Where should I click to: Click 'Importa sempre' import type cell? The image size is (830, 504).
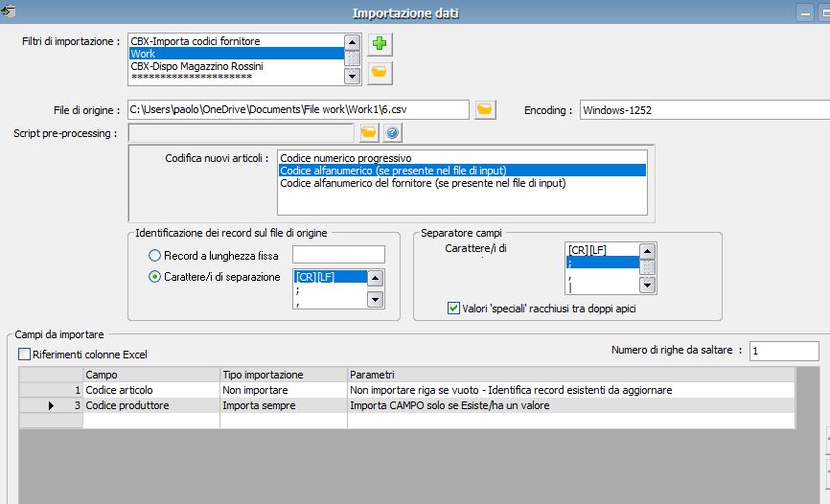pyautogui.click(x=284, y=405)
